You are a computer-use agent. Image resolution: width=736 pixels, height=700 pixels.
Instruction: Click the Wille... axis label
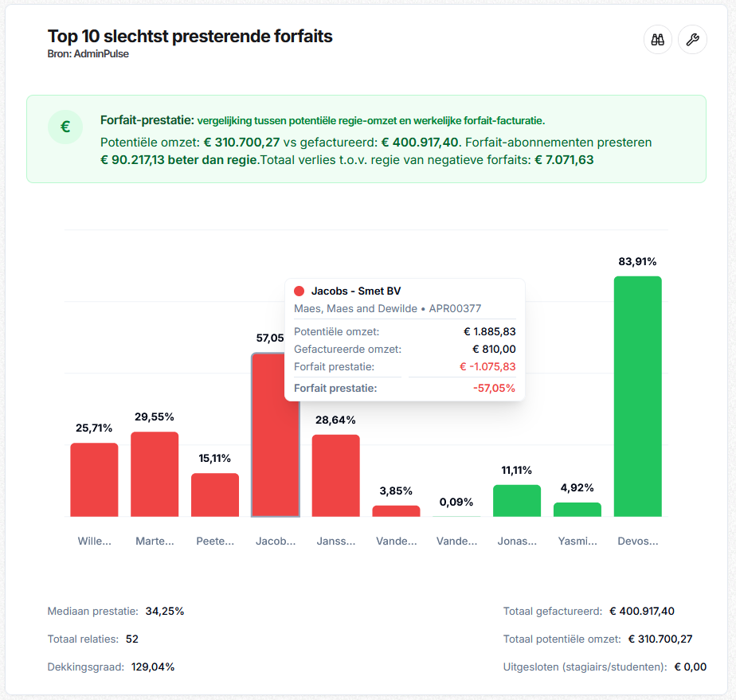point(94,541)
